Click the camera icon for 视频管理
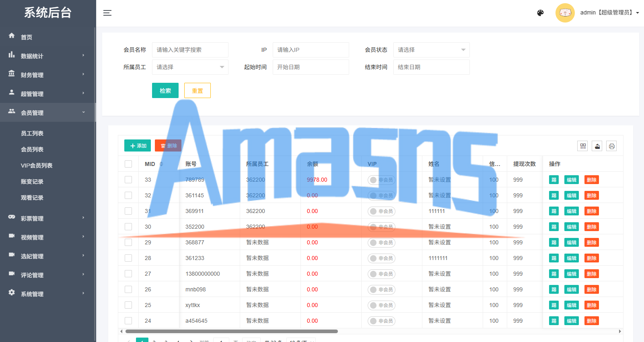 [12, 236]
